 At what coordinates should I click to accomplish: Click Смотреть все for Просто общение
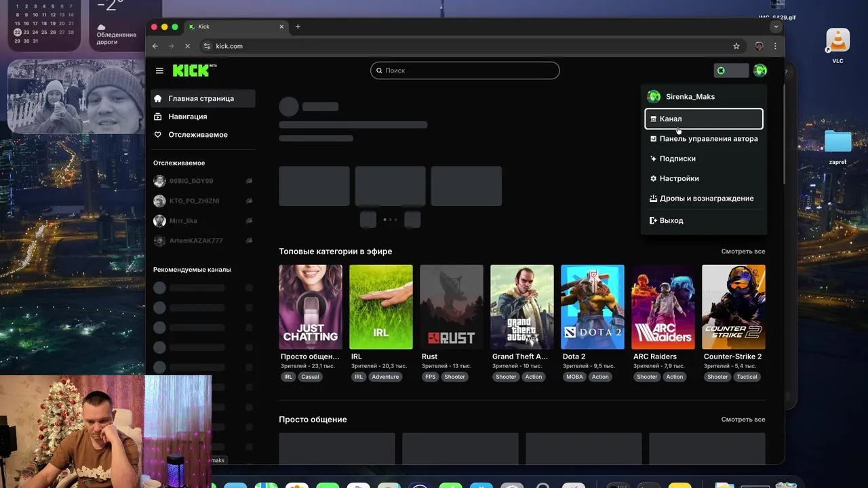[743, 420]
